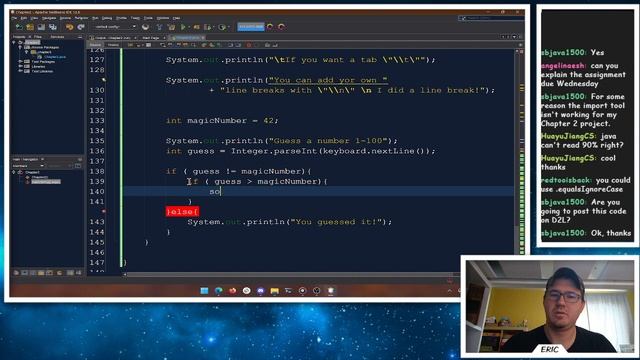The height and width of the screenshot is (360, 640).
Task: Click the Uncomment icon in editor toolbar
Action: pos(275,45)
